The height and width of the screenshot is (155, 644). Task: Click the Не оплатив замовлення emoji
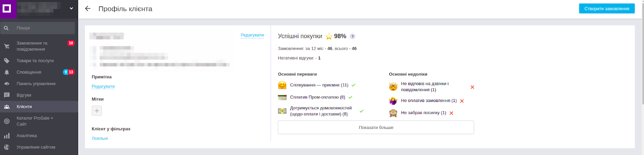click(393, 101)
